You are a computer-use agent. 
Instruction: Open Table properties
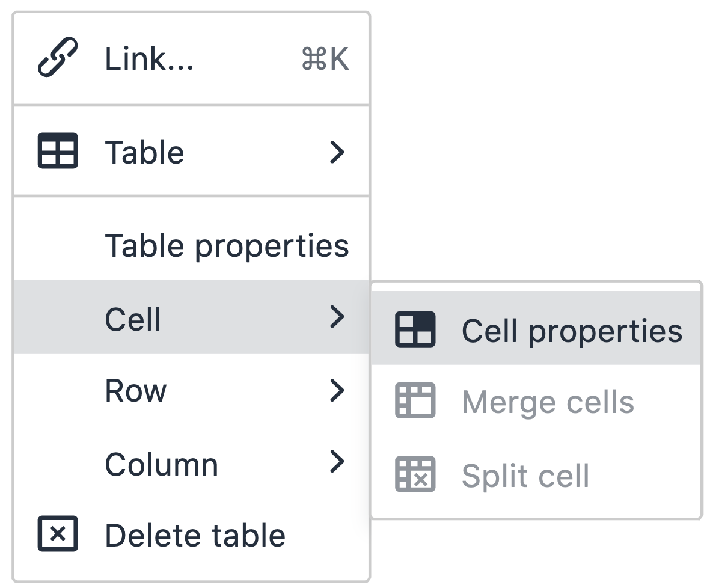227,246
